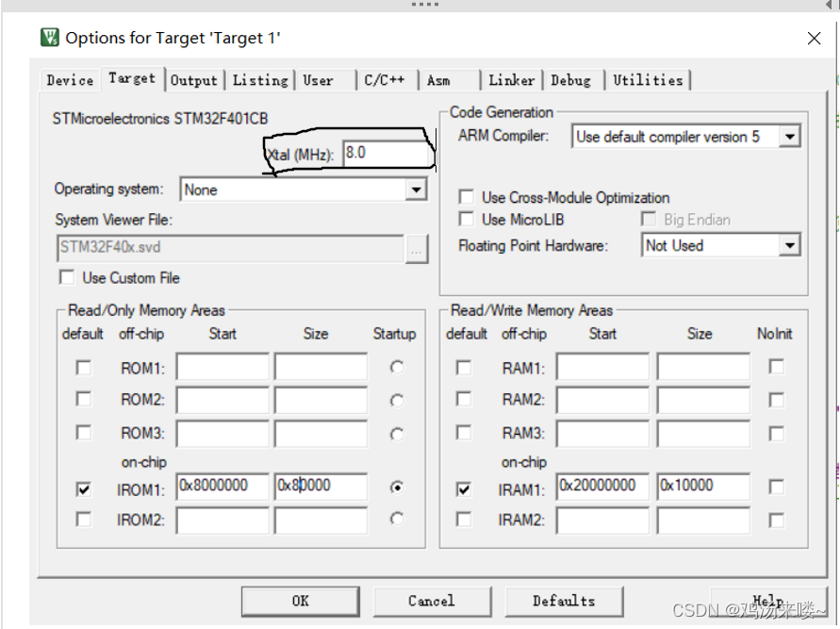Switch to the Linker tab
Screen dimensions: 840x629
pyautogui.click(x=512, y=80)
